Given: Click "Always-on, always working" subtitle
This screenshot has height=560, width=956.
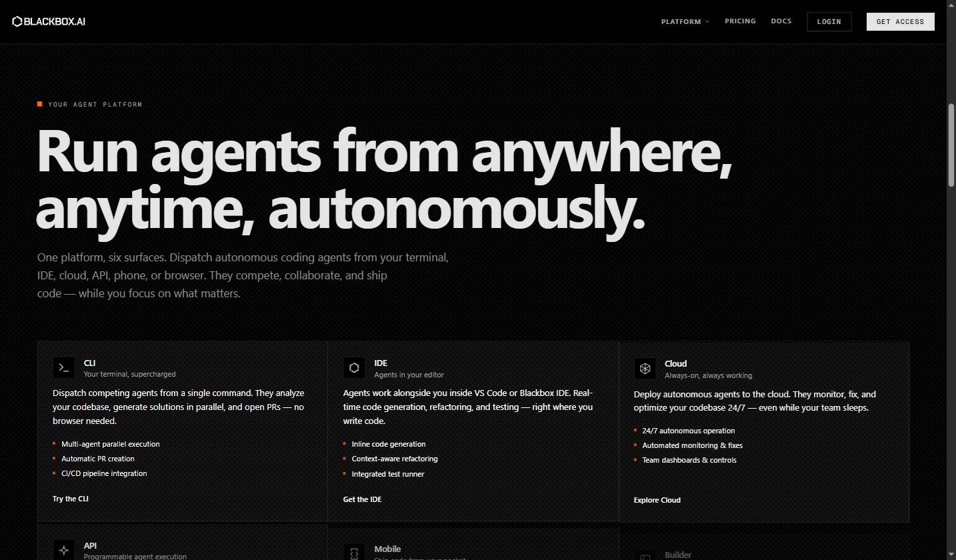Looking at the screenshot, I should pyautogui.click(x=709, y=375).
